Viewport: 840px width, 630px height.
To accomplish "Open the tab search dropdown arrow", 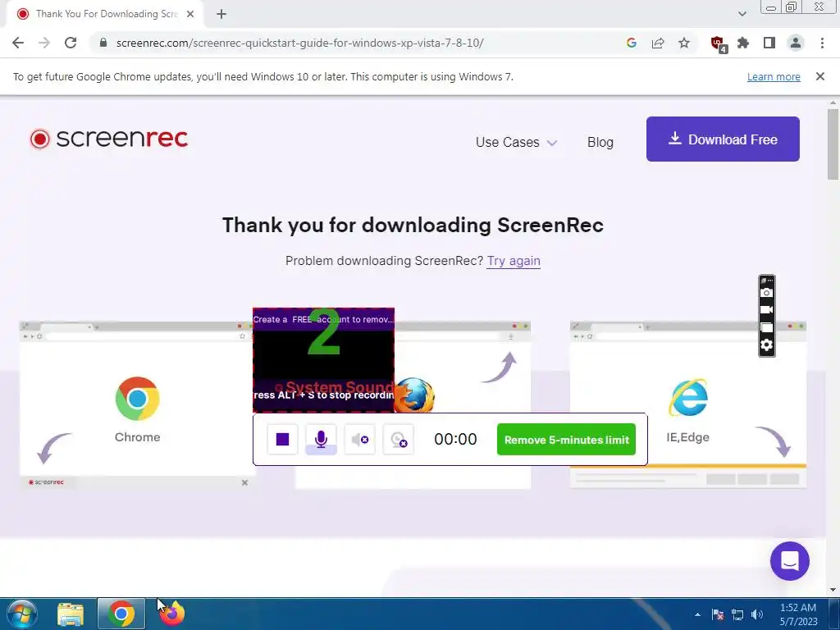I will click(x=742, y=14).
